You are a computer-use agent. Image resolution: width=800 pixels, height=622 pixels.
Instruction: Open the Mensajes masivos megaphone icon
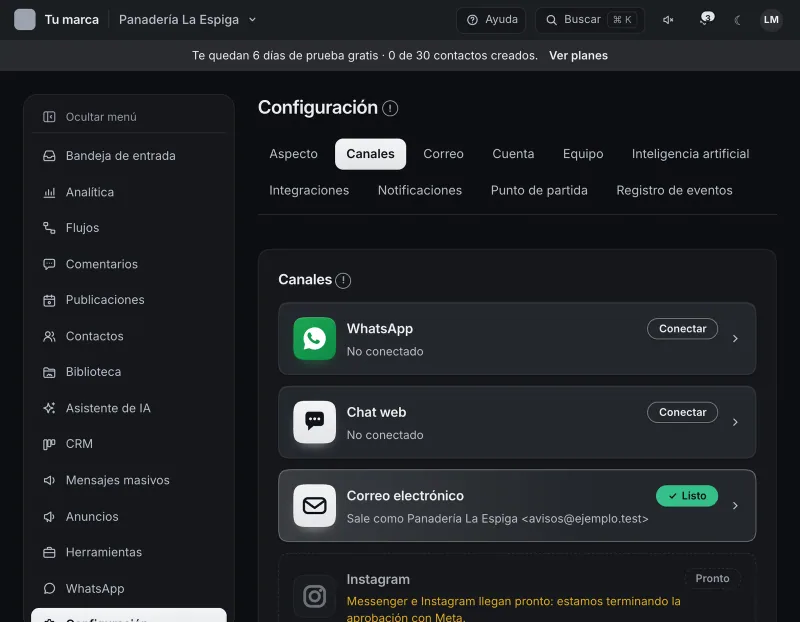pos(49,480)
